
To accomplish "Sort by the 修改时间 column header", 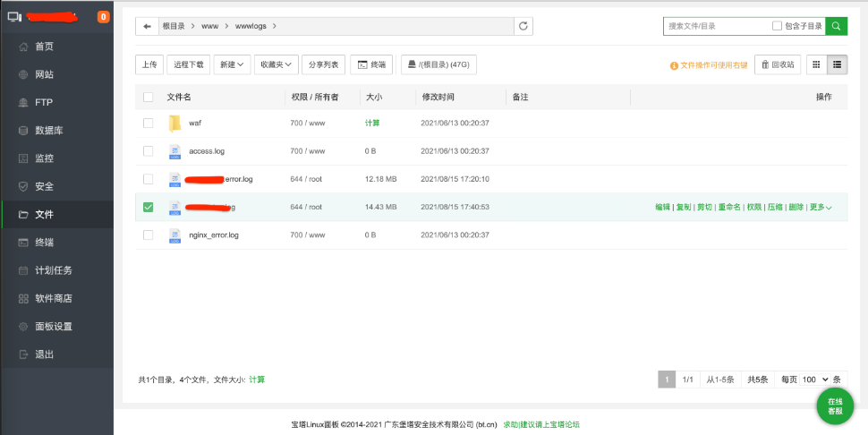I will point(438,97).
